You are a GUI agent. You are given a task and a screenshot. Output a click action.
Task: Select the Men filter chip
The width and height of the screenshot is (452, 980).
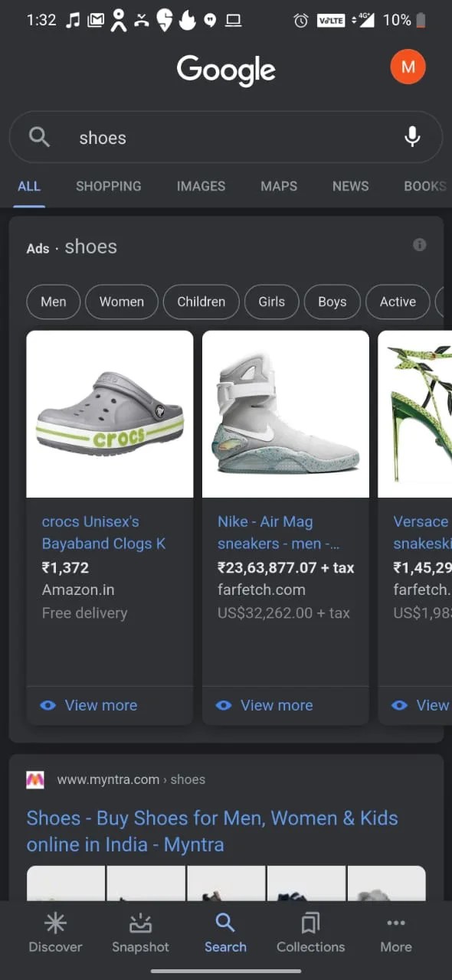pyautogui.click(x=53, y=302)
